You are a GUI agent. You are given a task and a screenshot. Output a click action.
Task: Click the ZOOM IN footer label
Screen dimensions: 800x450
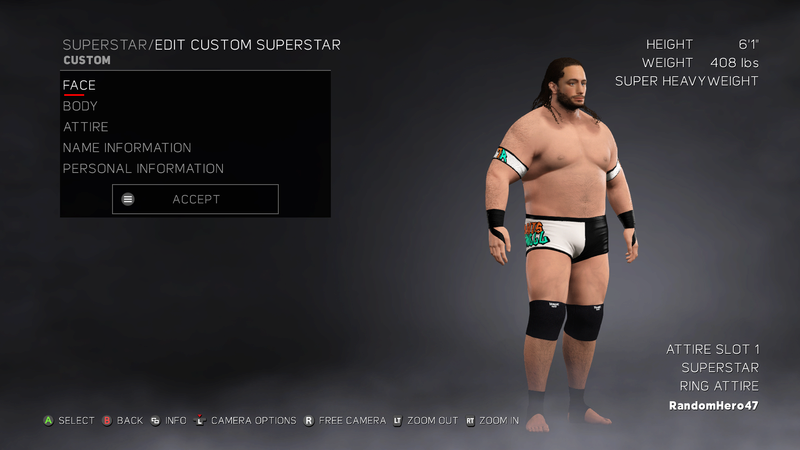499,420
